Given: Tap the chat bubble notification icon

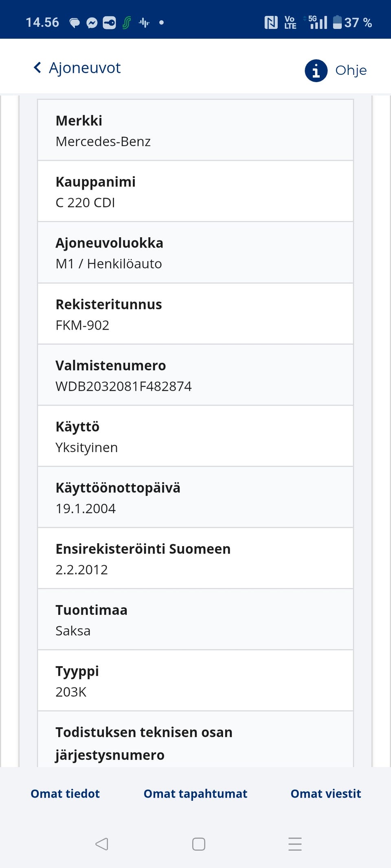Looking at the screenshot, I should click(x=75, y=23).
